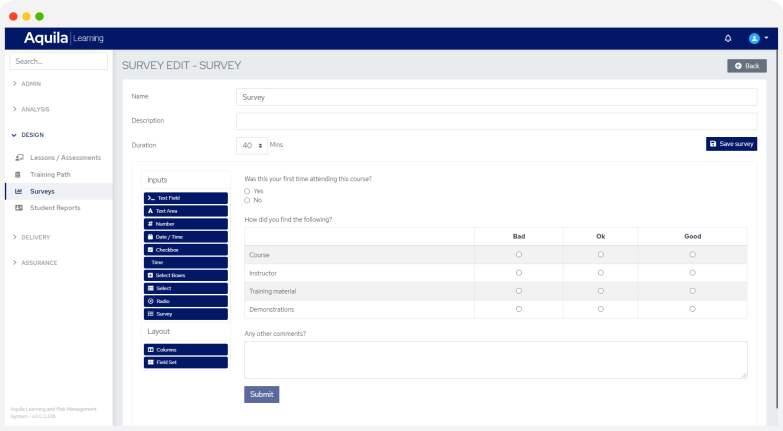Screen dimensions: 783x431
Task: Click the Training Path clipboard icon
Action: (x=19, y=174)
